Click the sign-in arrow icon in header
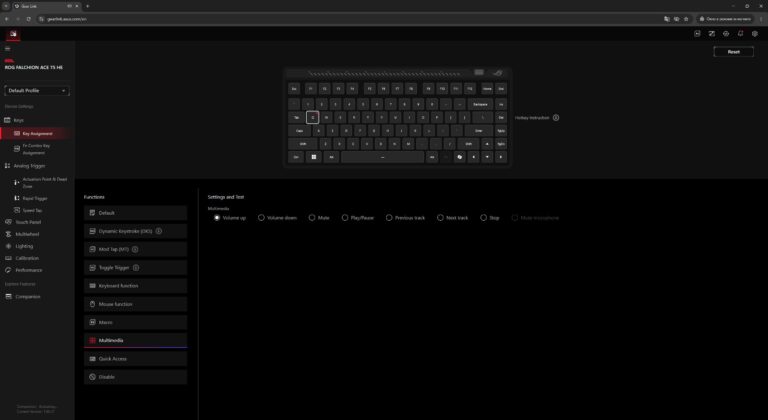The image size is (768, 420). point(697,34)
